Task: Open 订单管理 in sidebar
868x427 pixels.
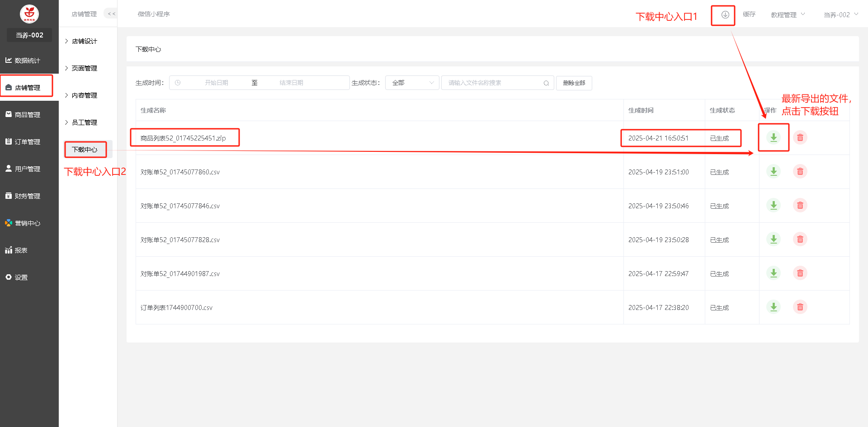Action: click(27, 142)
